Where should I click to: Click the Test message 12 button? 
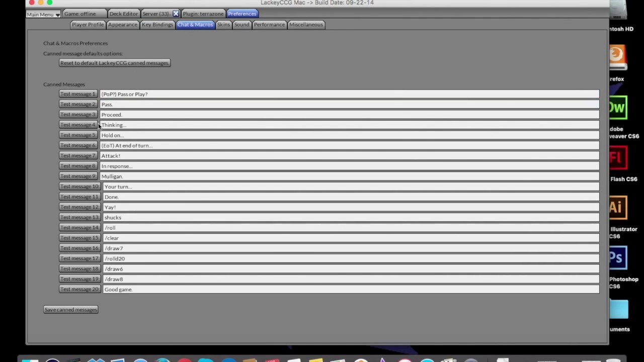pyautogui.click(x=79, y=207)
